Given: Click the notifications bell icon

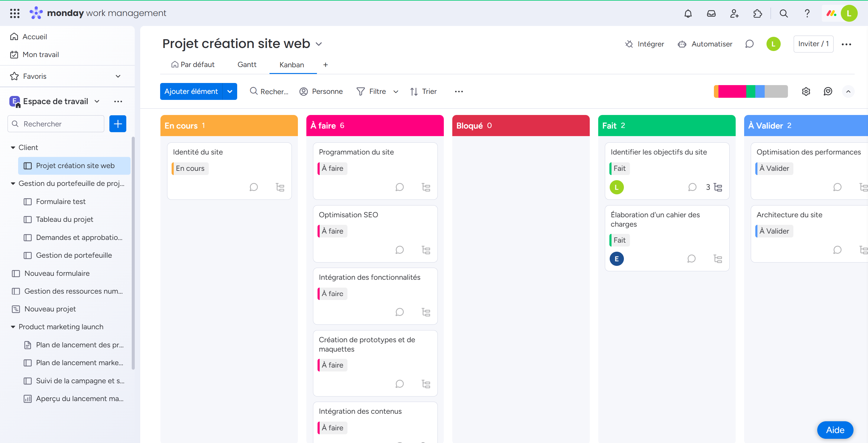Looking at the screenshot, I should coord(688,12).
